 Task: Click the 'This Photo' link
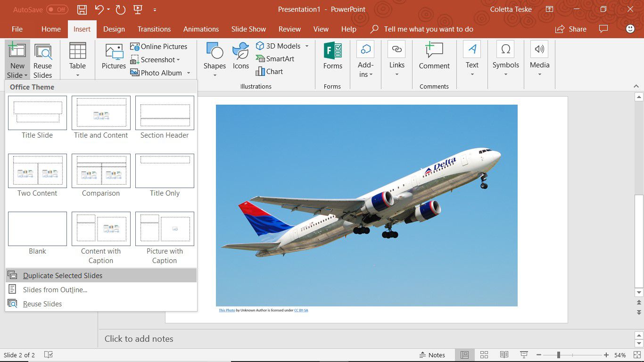(x=227, y=310)
